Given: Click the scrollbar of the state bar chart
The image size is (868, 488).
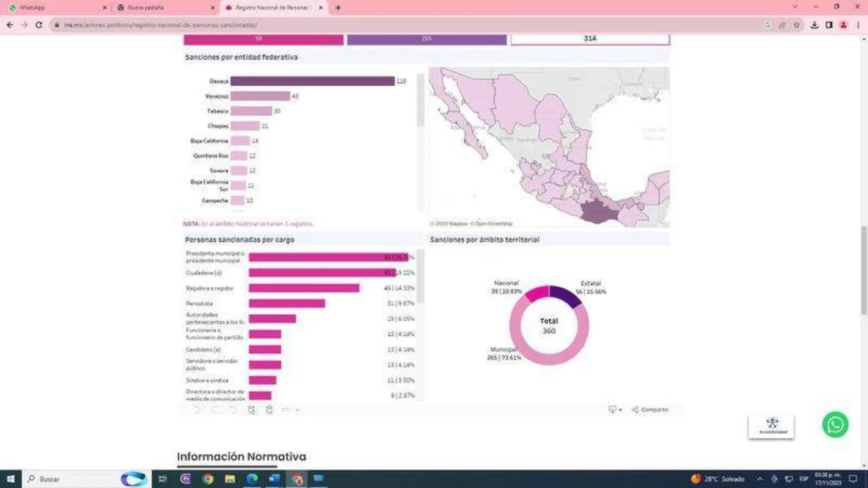Looking at the screenshot, I should pyautogui.click(x=420, y=101).
